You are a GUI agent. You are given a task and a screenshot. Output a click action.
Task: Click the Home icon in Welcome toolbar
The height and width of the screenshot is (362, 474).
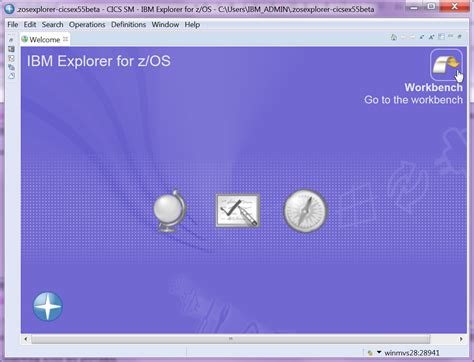coord(394,37)
